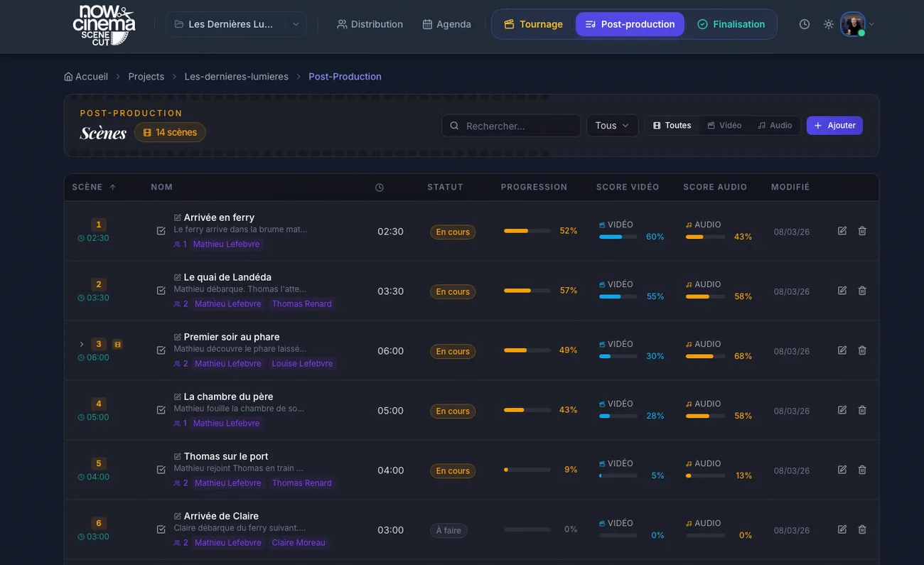Edit Le quai de Landéda scene row
This screenshot has width=924, height=565.
click(842, 291)
